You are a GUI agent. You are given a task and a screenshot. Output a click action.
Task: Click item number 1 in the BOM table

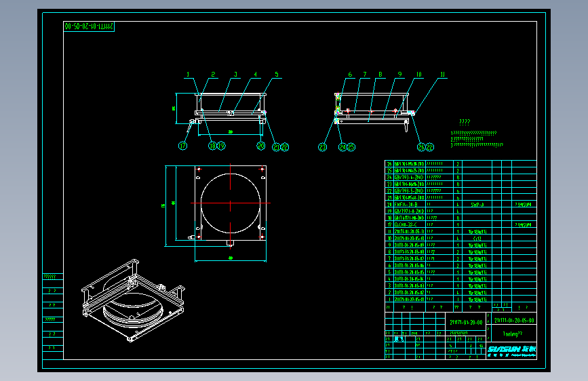click(389, 299)
